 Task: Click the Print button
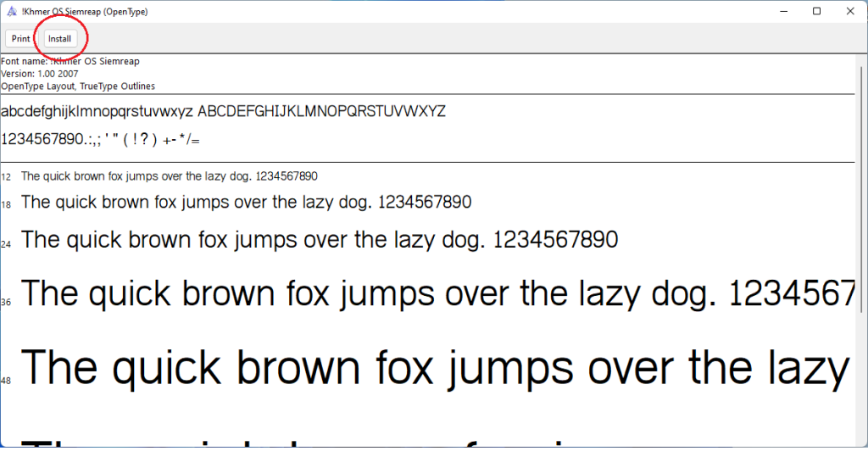(20, 39)
